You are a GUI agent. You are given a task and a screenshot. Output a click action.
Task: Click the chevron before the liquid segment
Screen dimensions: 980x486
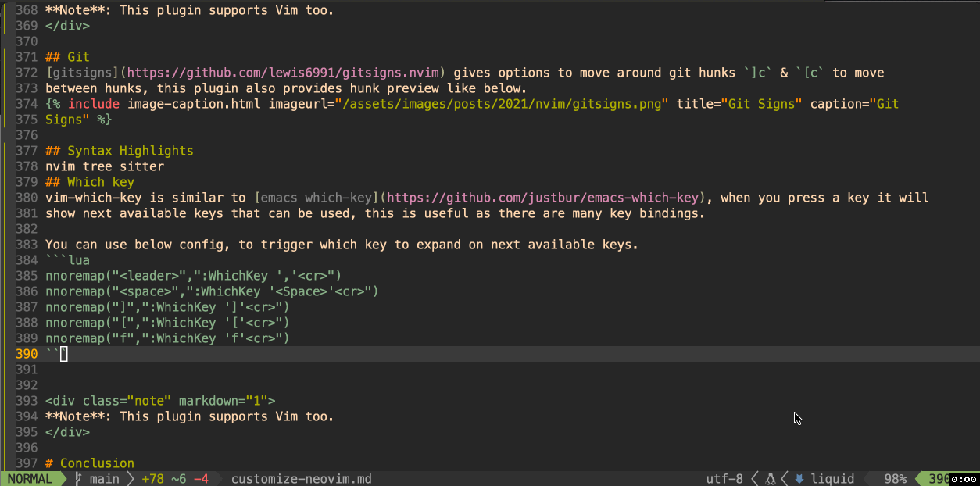(783, 478)
